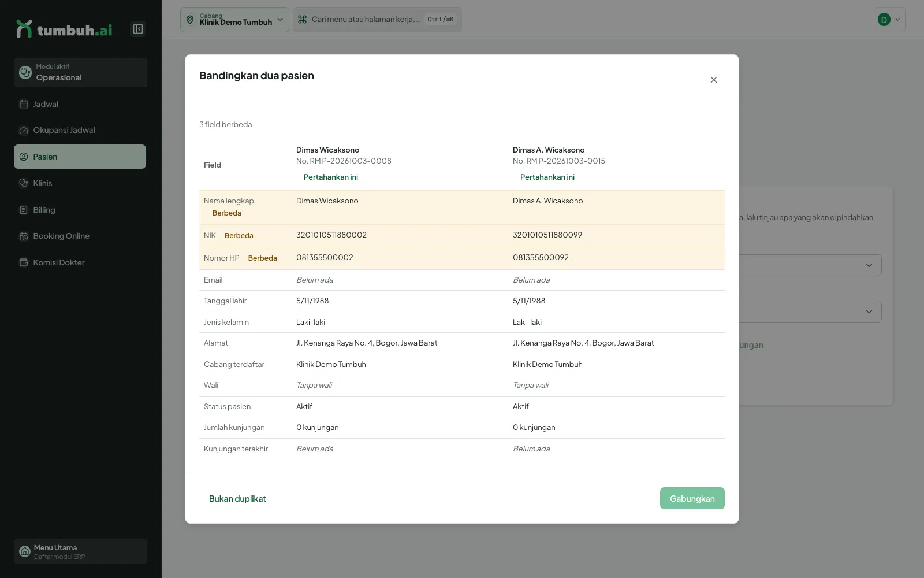Collapse the sidebar panel icon

[138, 29]
